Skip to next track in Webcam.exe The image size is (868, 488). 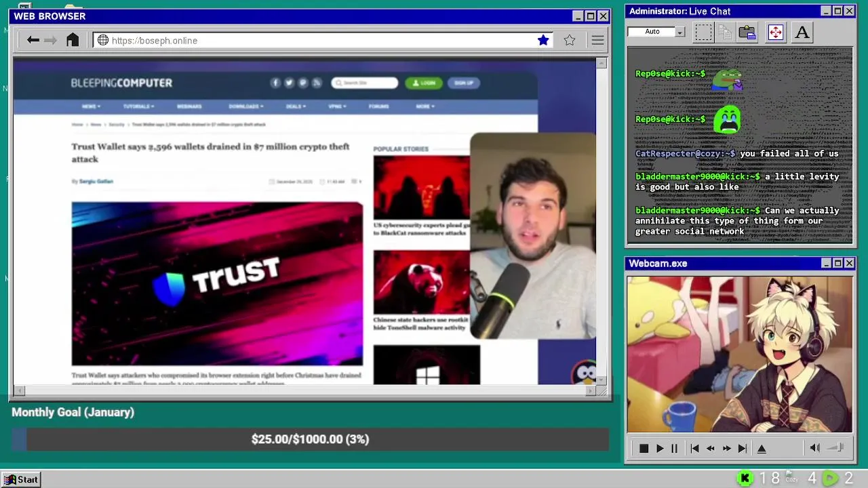[x=743, y=448]
